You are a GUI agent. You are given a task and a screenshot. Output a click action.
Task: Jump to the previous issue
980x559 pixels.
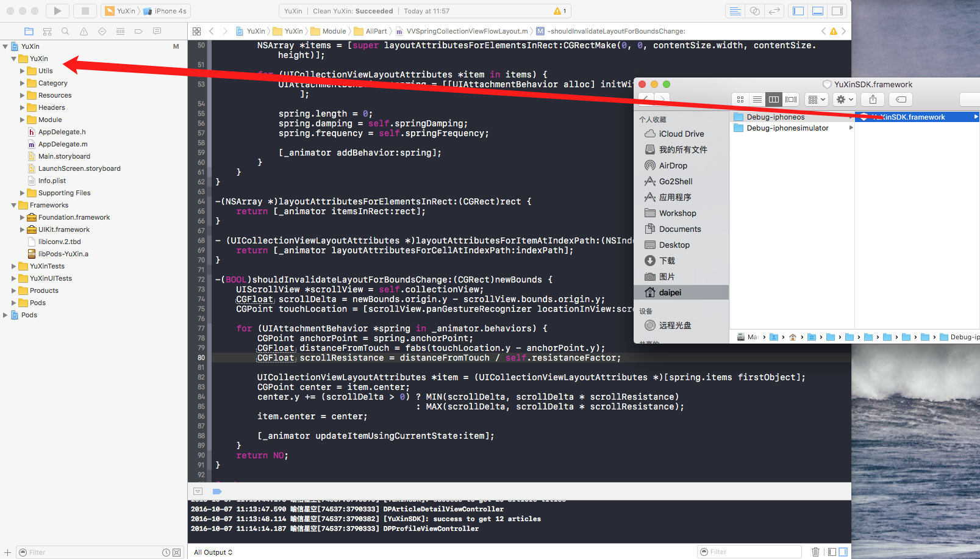pyautogui.click(x=823, y=31)
